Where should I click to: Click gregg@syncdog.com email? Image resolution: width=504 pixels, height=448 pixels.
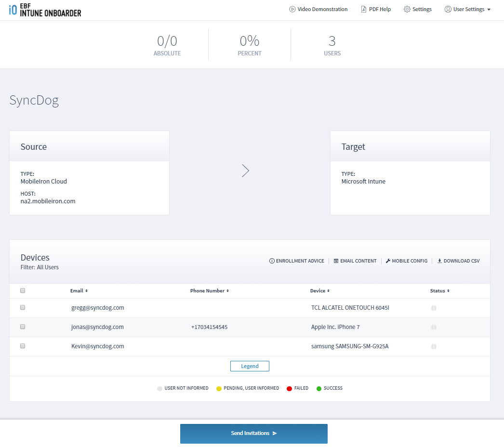(98, 308)
